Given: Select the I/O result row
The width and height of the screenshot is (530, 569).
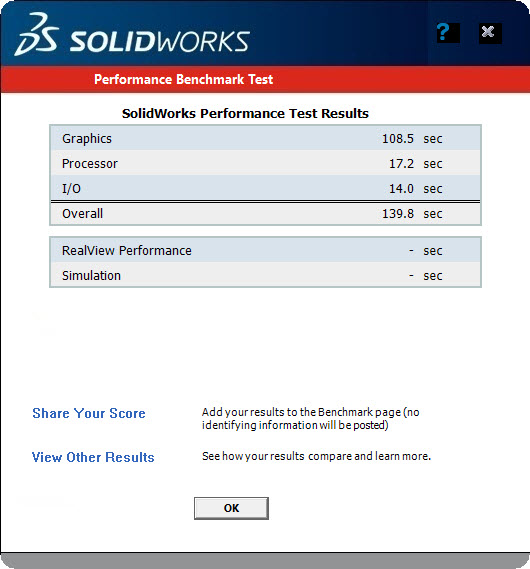Looking at the screenshot, I should pos(266,188).
